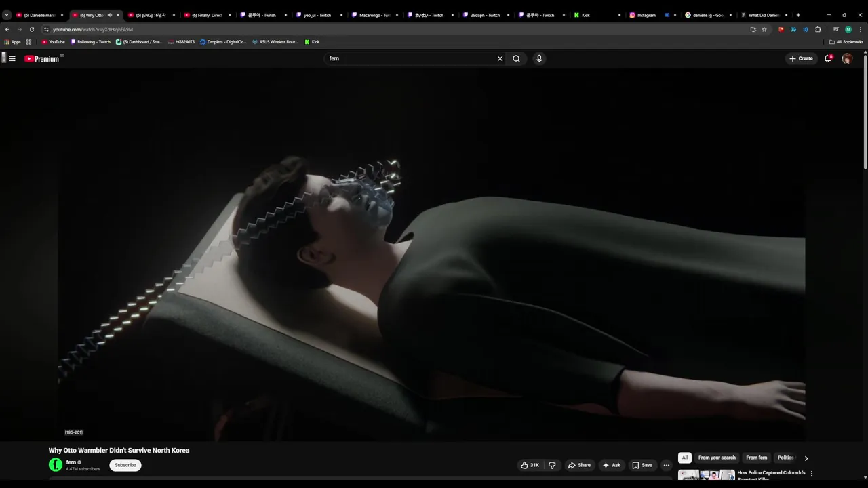Open YouTube notifications bell
868x488 pixels.
pyautogui.click(x=828, y=59)
